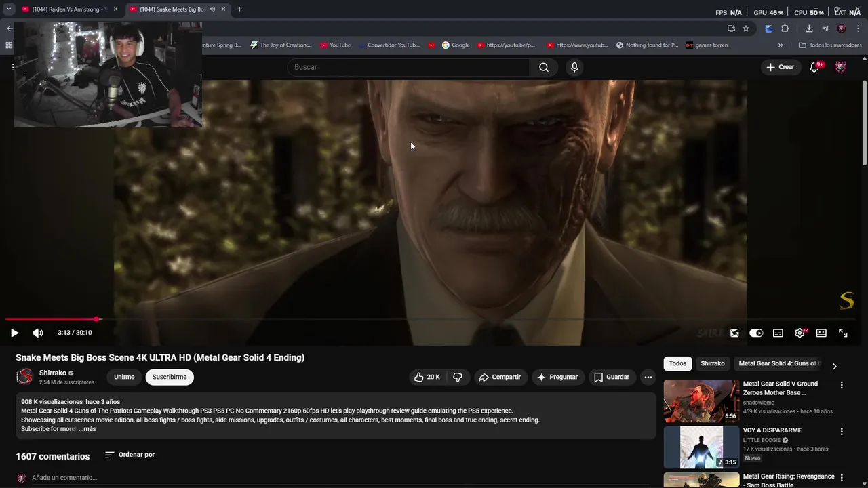Open browser downloads
This screenshot has width=868, height=488.
809,28
